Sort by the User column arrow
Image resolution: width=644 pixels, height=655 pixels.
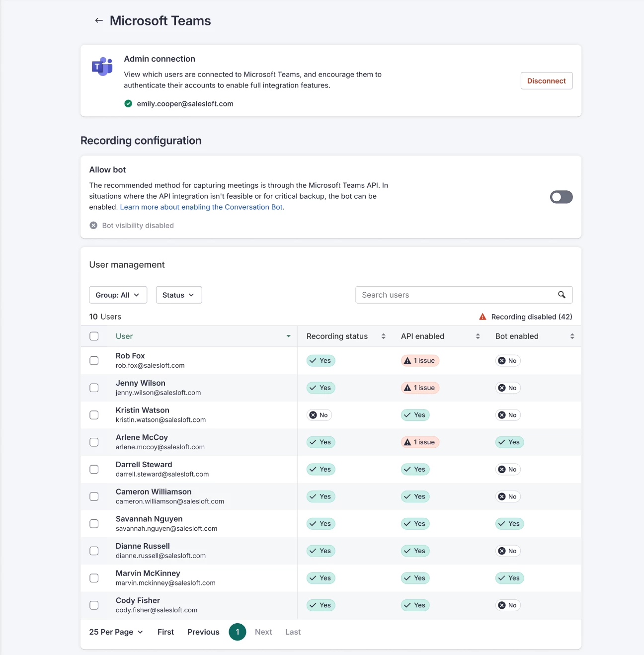[288, 336]
